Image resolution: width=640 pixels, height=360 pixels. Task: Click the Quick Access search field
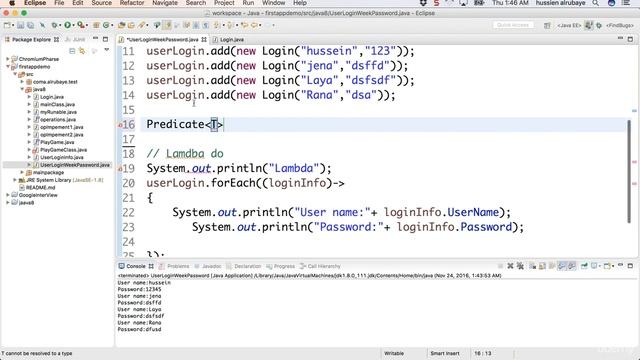[x=513, y=25]
